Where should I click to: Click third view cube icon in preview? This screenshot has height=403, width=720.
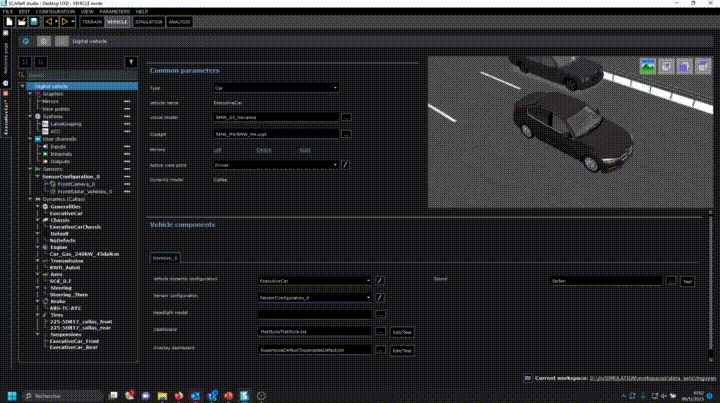[684, 66]
